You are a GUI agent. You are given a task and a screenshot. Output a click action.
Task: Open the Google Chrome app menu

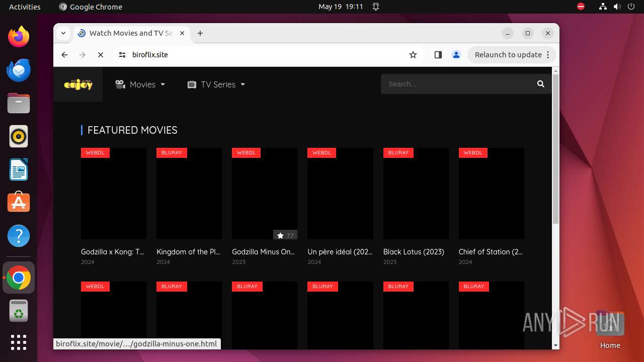tap(91, 7)
